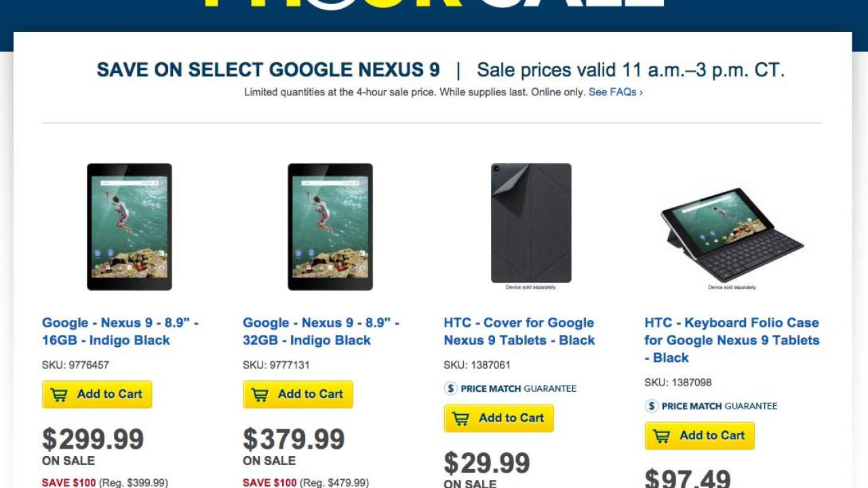Click the See FAQs link
This screenshot has width=868, height=488.
click(x=615, y=91)
